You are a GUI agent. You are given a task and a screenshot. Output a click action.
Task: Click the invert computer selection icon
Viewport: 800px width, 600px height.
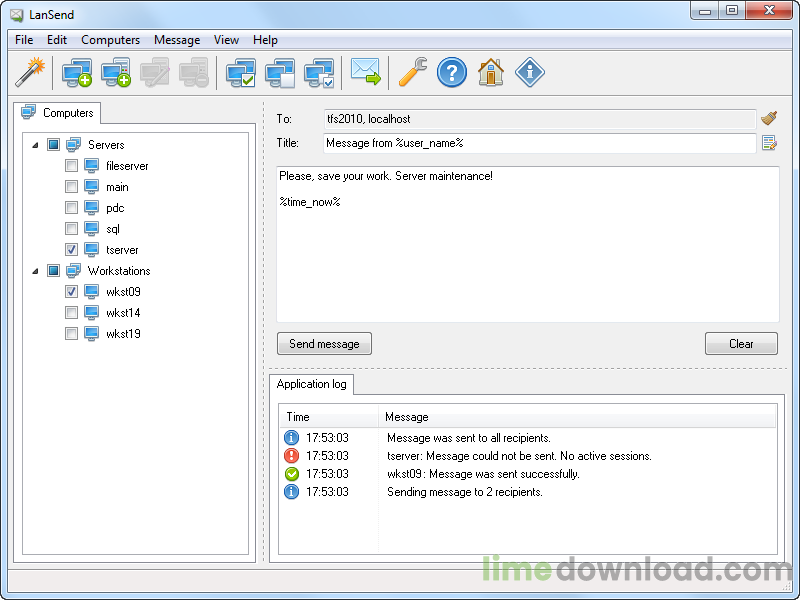(319, 72)
